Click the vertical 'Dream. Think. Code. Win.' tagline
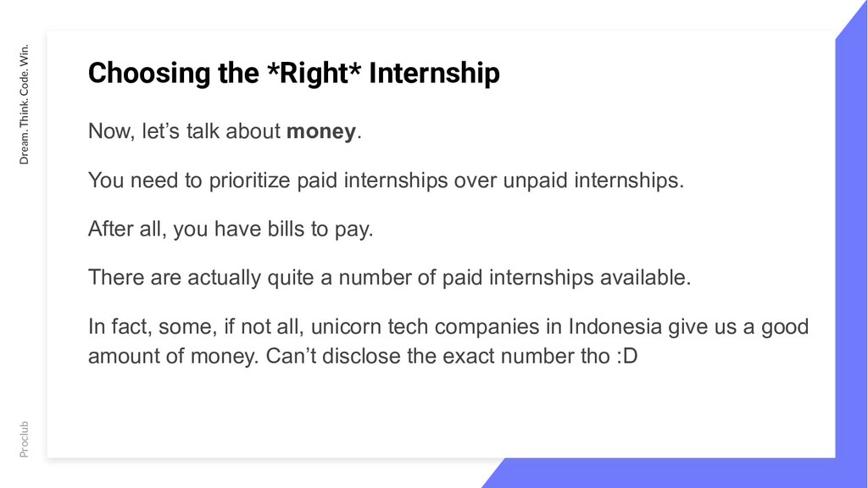This screenshot has height=488, width=868. [x=24, y=104]
